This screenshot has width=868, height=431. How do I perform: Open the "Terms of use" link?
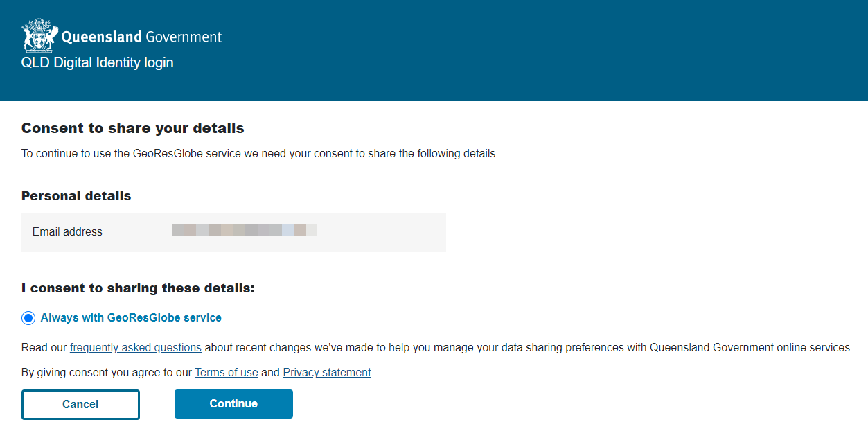click(x=227, y=373)
